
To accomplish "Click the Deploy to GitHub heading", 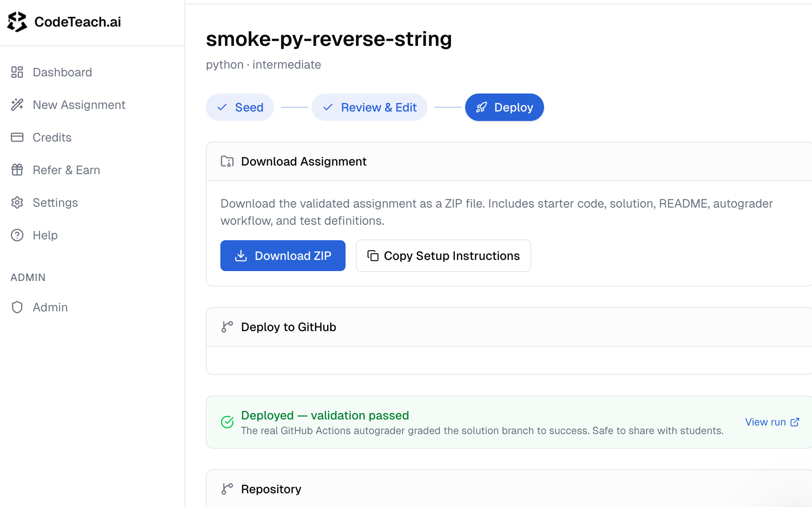I will tap(289, 327).
